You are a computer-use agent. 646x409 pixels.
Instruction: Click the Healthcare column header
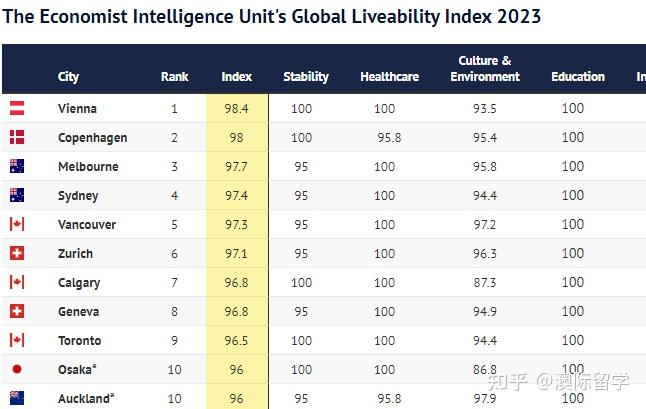389,77
